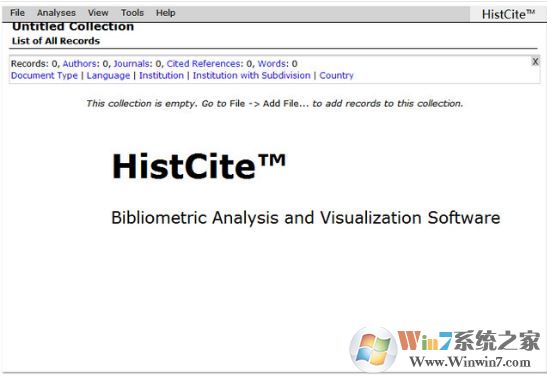Click the 'Records: 0' count text
Image resolution: width=547 pixels, height=376 pixels.
coord(34,64)
